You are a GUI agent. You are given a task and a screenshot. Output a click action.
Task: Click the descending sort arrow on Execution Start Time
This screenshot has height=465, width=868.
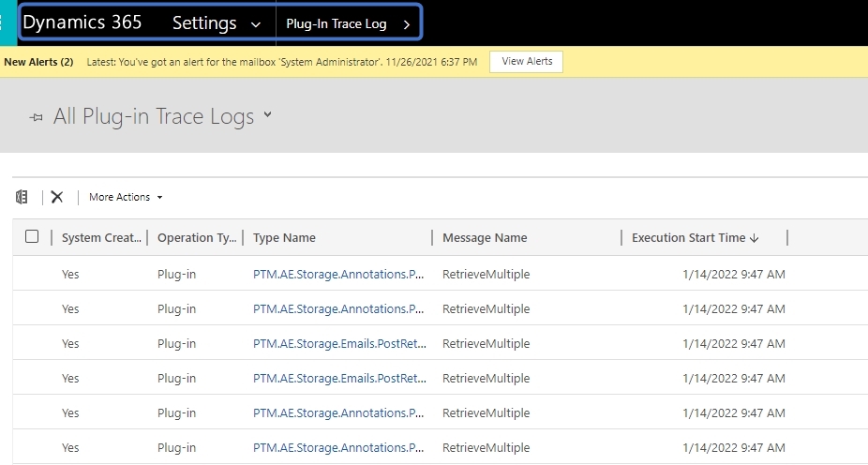[x=754, y=238]
